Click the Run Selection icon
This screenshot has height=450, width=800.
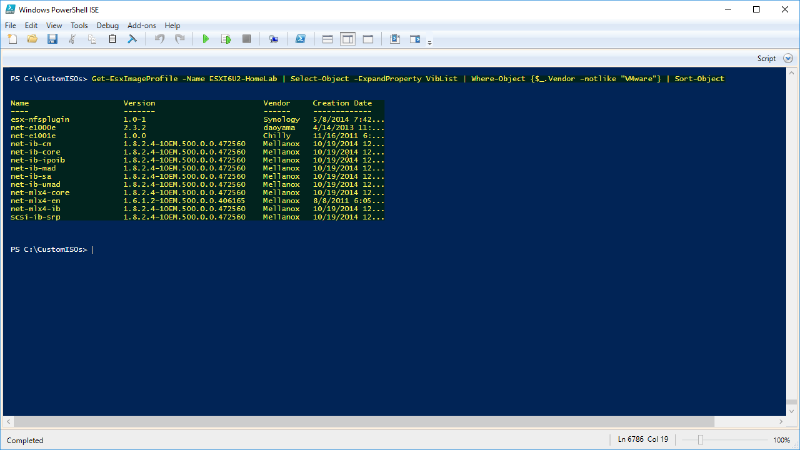tap(226, 39)
